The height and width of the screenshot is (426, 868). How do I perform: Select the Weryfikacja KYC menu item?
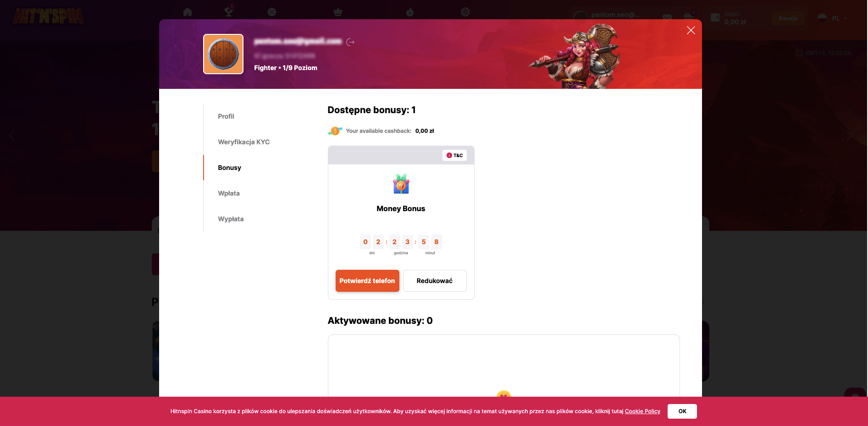coord(244,142)
